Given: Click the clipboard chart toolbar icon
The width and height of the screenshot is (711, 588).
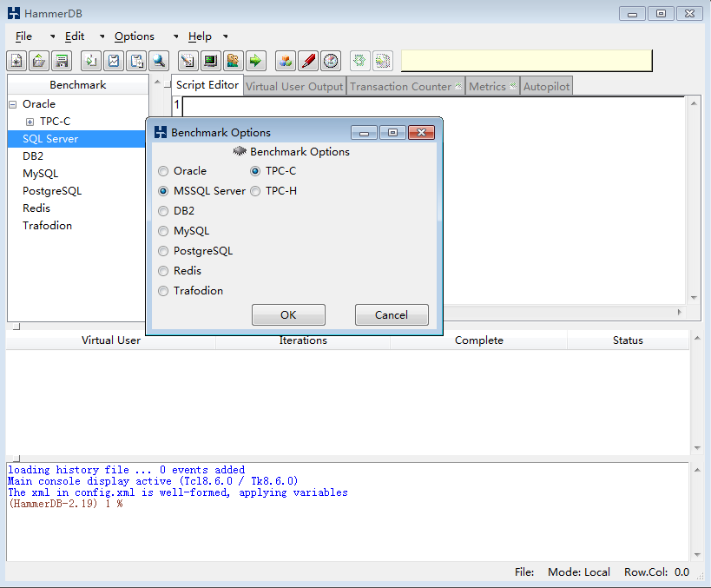Looking at the screenshot, I should [x=114, y=61].
